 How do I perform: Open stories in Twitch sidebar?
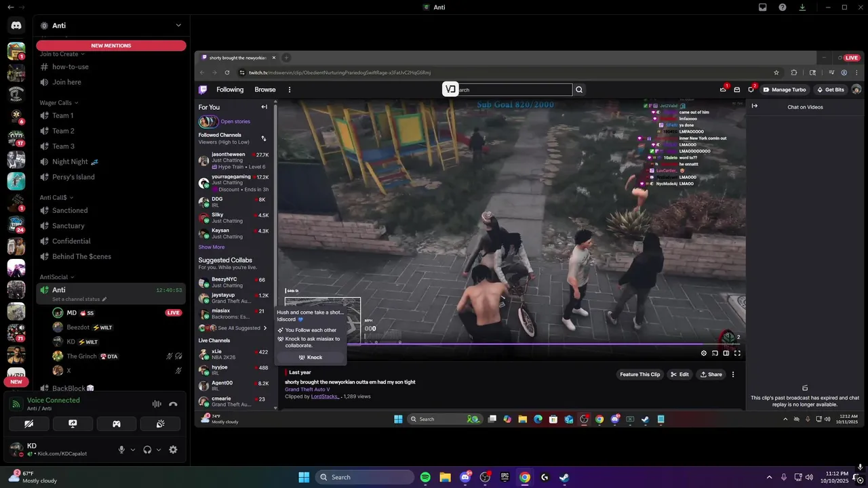coord(224,121)
